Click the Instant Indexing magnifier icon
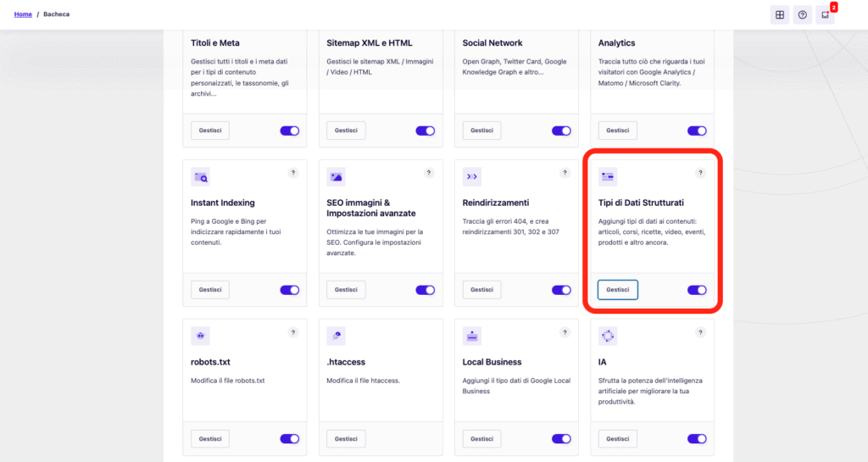This screenshot has width=868, height=462. (200, 177)
